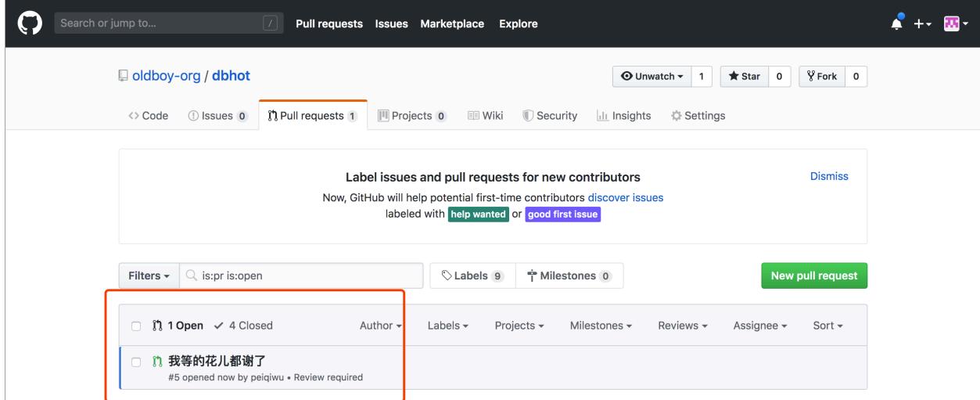980x400 pixels.
Task: Expand the Milestones filter dropdown
Action: pos(601,326)
